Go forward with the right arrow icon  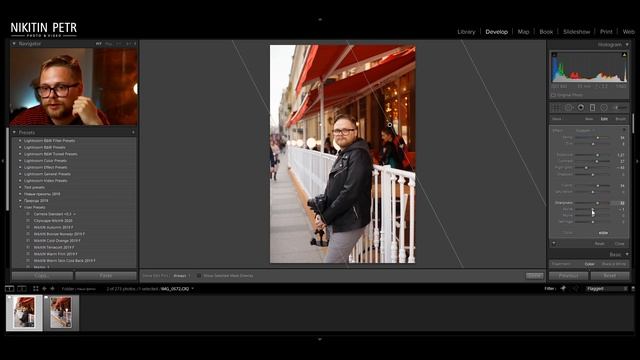(52, 289)
